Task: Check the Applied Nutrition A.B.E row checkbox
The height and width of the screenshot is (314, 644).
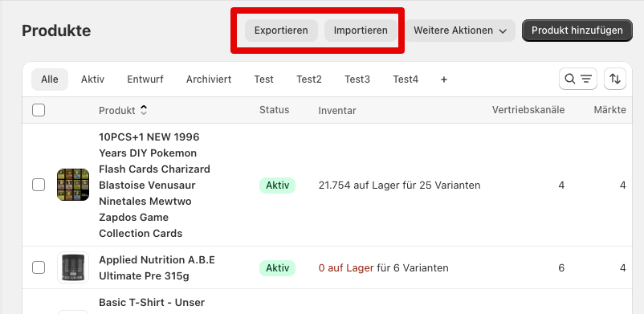Action: click(39, 268)
